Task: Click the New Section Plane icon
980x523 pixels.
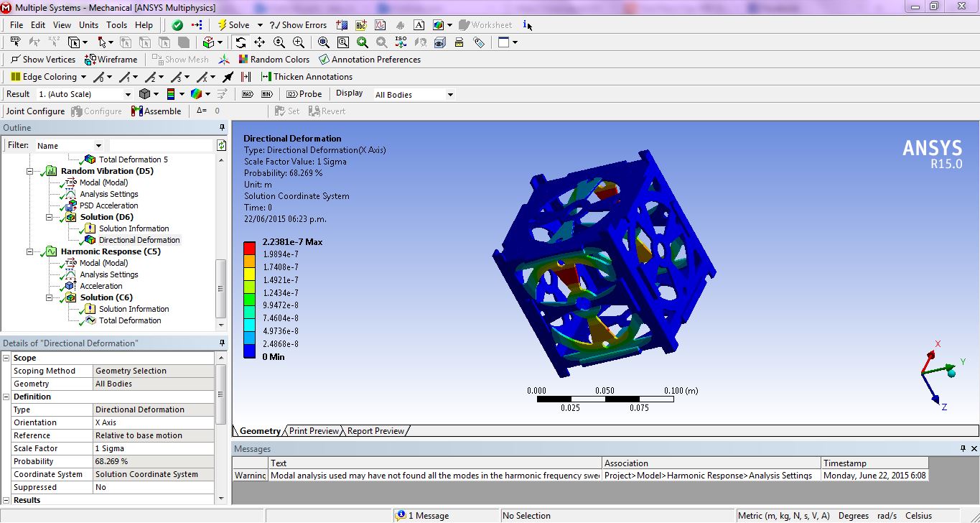Action: pos(342,24)
